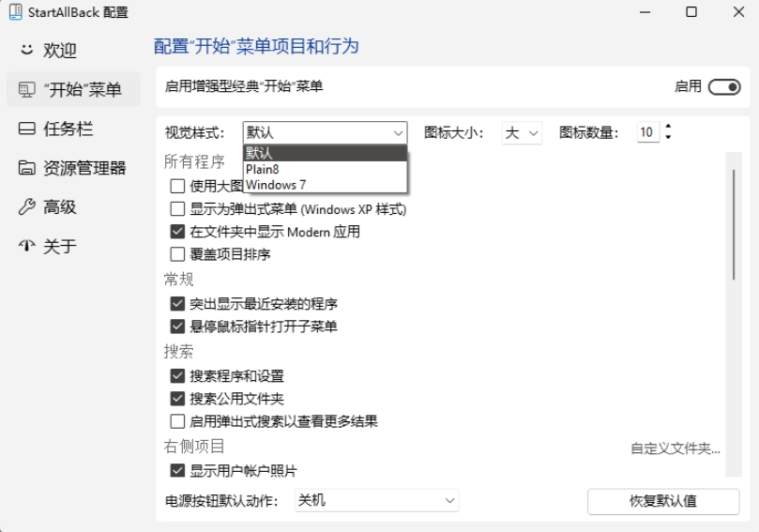Click the Advanced wrench icon
The image size is (759, 532).
[26, 207]
